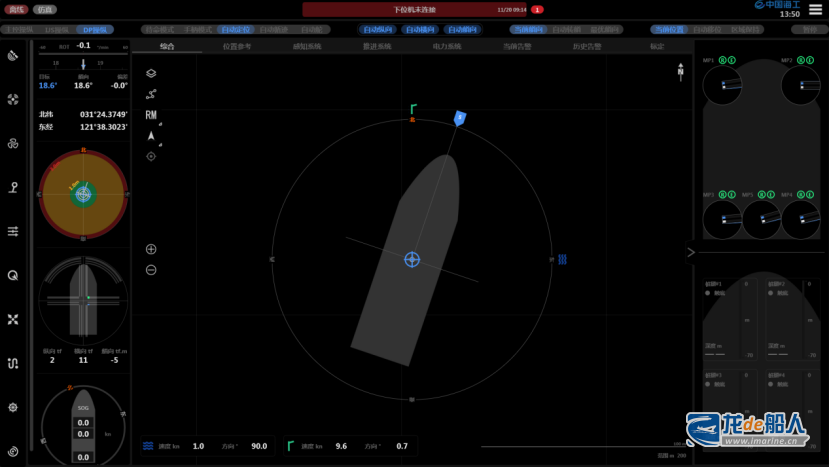Click the fan-shaped thruster icon in the sidebar
Image resolution: width=830 pixels, height=467 pixels.
point(13,99)
